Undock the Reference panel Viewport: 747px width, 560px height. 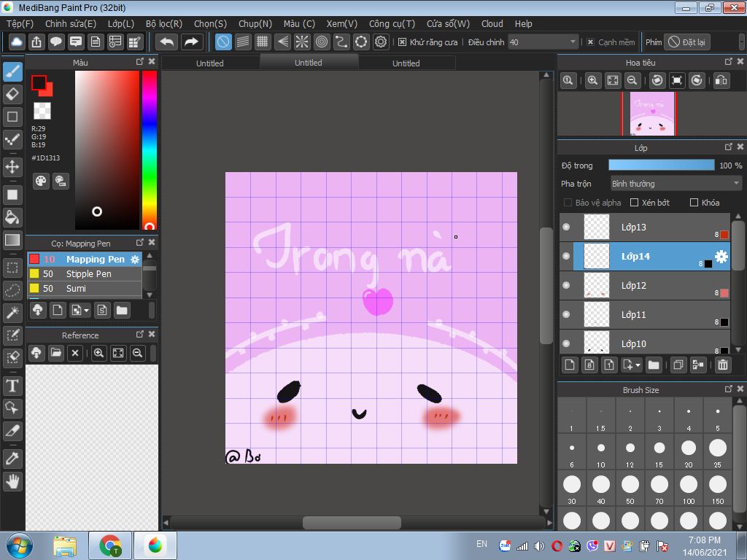click(x=139, y=334)
